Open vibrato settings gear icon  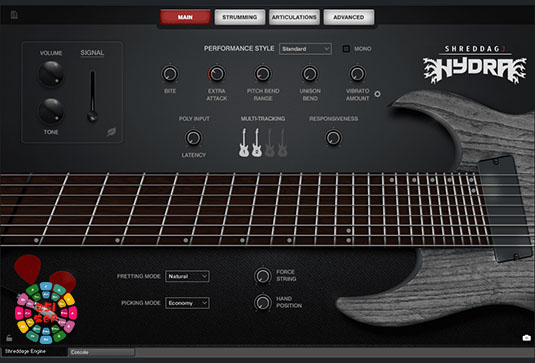coord(377,94)
